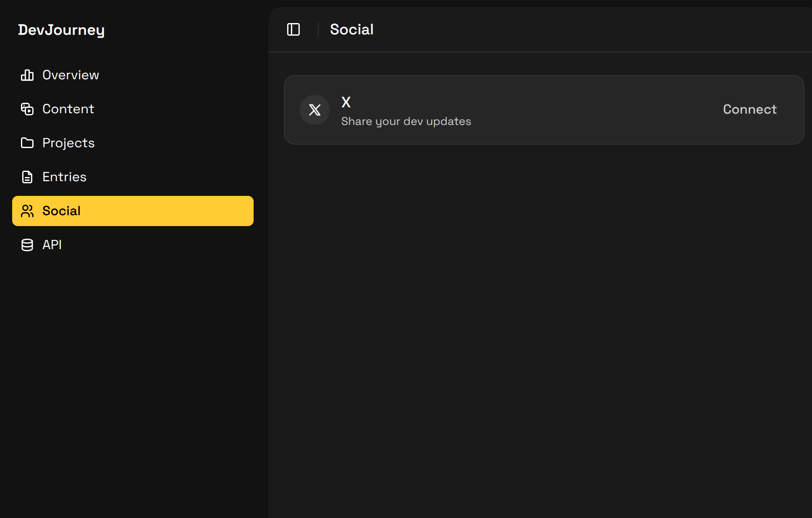Click the API database icon
The height and width of the screenshot is (518, 812).
(27, 245)
